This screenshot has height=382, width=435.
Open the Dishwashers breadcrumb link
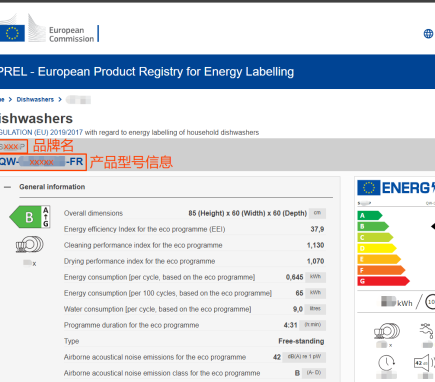(x=35, y=99)
